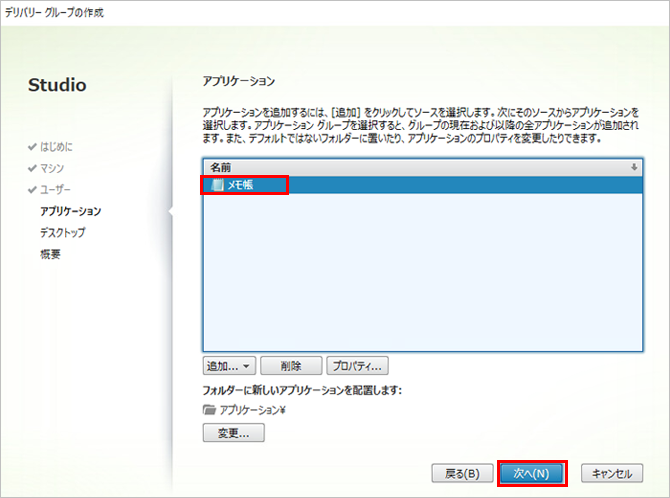Go to the 概要 step in the sidebar
The image size is (670, 498).
(50, 254)
